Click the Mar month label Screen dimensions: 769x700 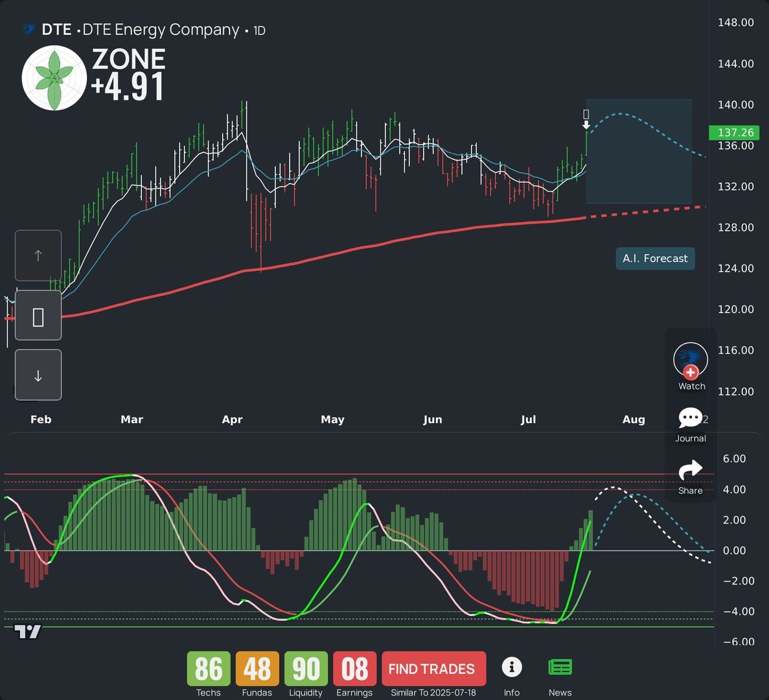132,419
